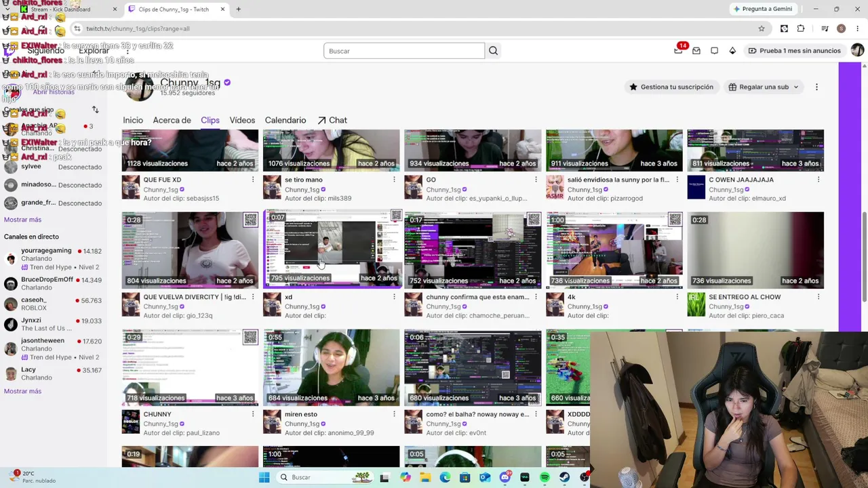Click Pregunta a Gemini button
The image size is (868, 488).
pyautogui.click(x=762, y=9)
